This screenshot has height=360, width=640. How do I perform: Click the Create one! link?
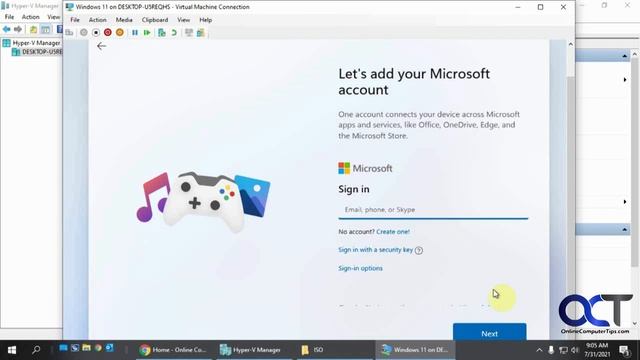[x=393, y=231]
